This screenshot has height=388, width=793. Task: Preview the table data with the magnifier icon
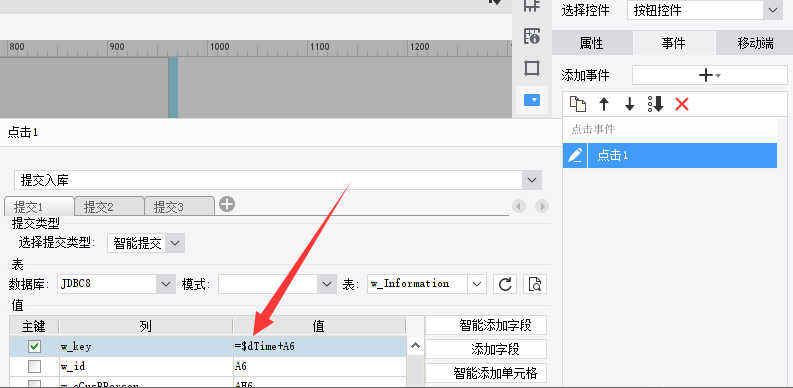click(535, 284)
